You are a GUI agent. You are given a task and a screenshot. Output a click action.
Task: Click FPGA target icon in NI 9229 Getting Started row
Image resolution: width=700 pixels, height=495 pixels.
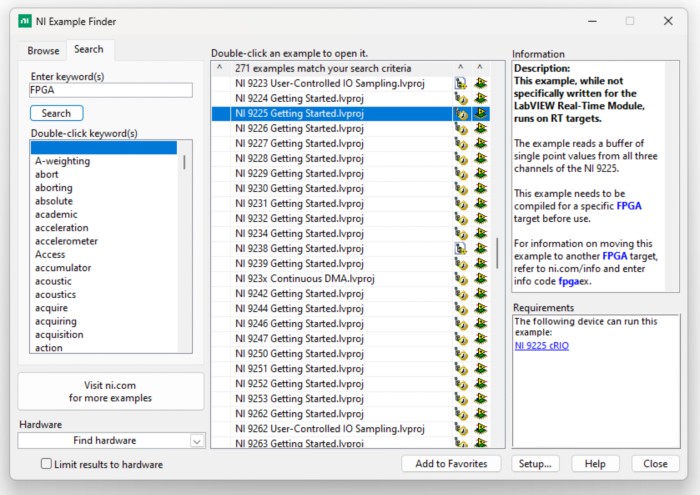click(x=480, y=174)
